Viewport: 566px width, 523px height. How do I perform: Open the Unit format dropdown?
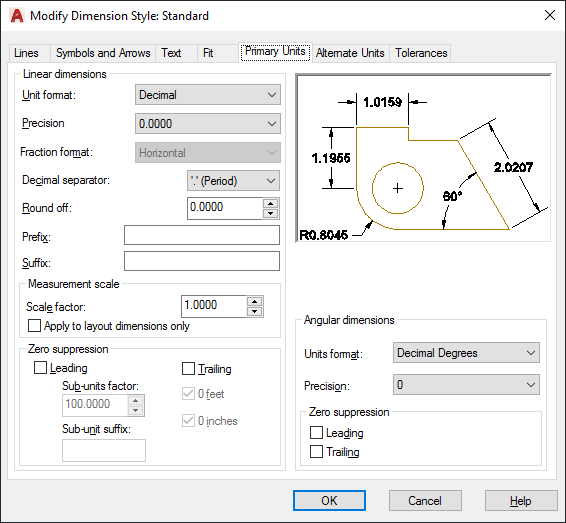[x=208, y=95]
